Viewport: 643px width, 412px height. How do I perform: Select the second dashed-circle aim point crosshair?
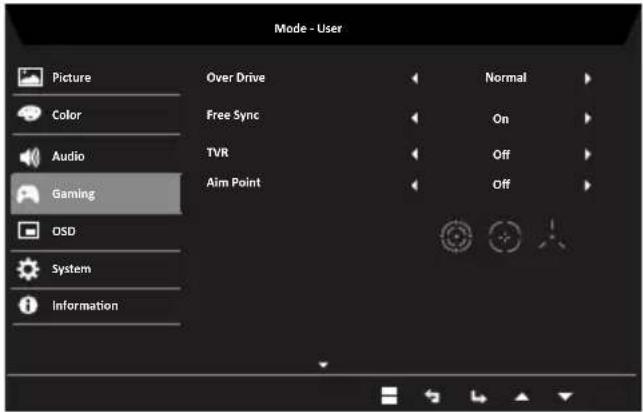(505, 237)
